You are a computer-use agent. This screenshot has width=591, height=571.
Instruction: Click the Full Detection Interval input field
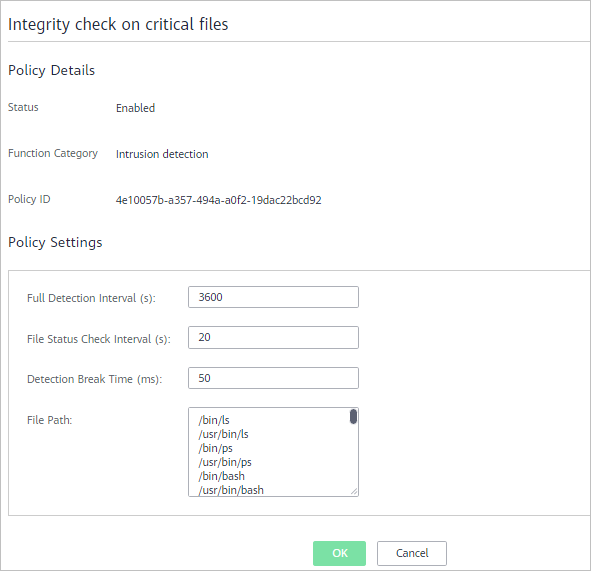273,297
